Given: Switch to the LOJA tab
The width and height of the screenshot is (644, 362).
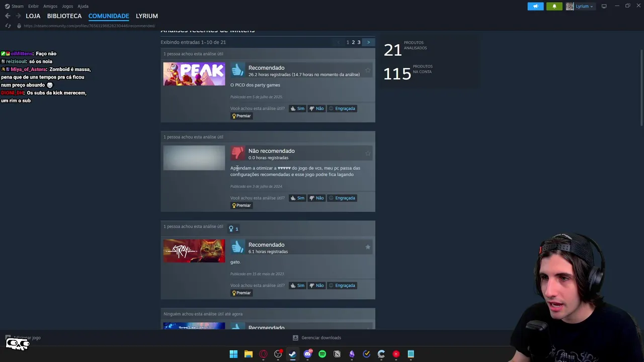Looking at the screenshot, I should [33, 16].
